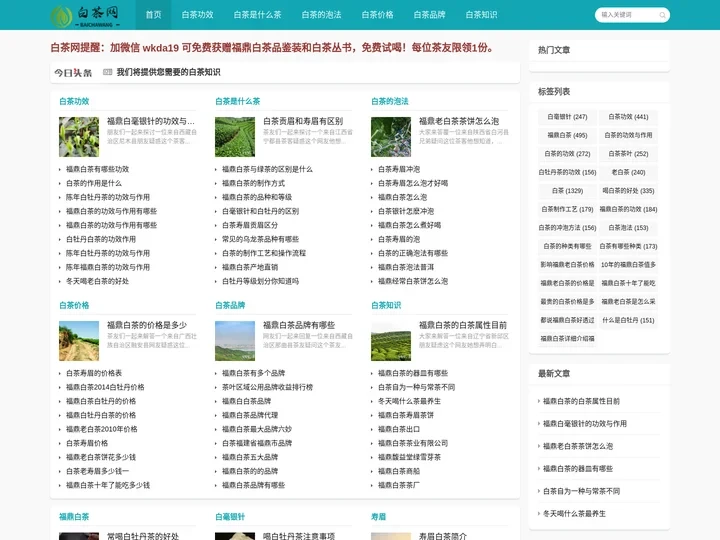Select tag 白茶泡法 (153)
The width and height of the screenshot is (720, 540).
[628, 228]
